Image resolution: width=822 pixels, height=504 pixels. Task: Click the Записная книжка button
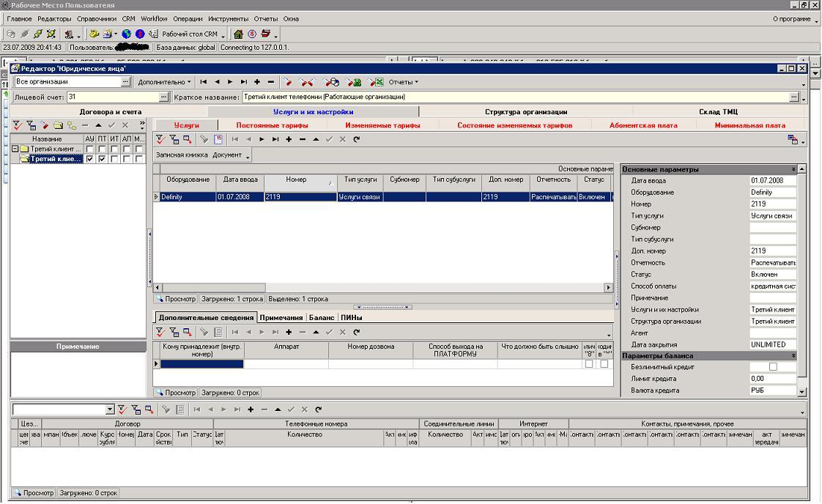[182, 155]
